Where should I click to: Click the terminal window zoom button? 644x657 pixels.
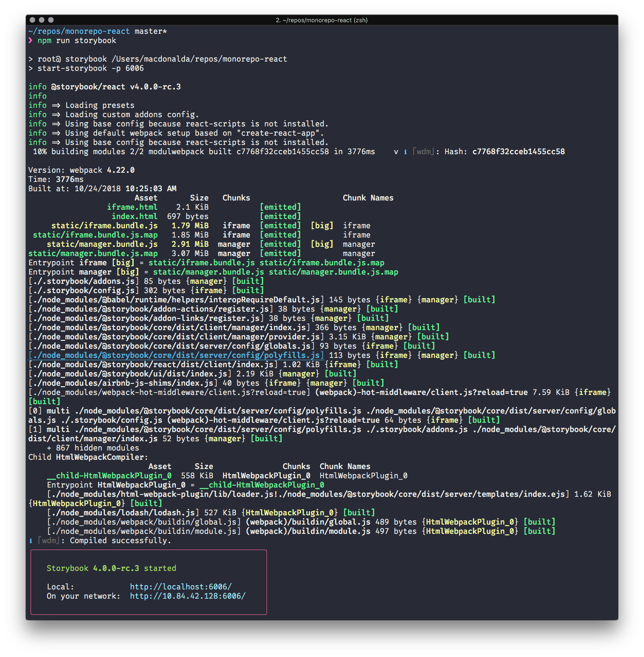(x=51, y=20)
